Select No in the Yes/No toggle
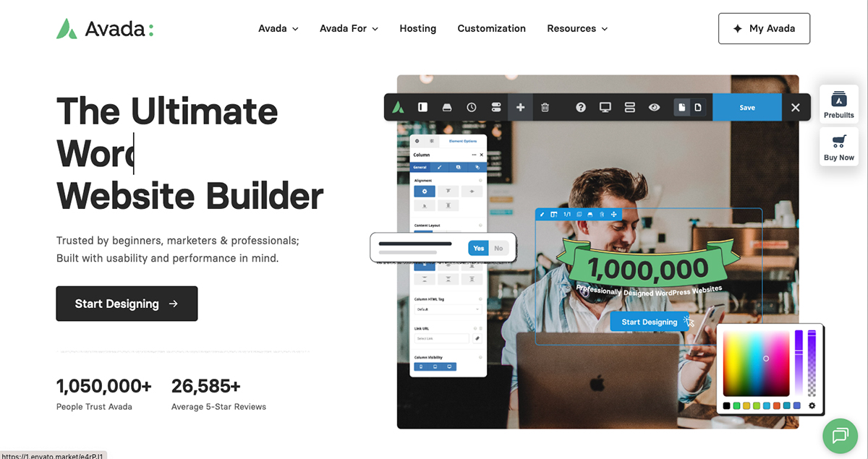868x459 pixels. [498, 248]
